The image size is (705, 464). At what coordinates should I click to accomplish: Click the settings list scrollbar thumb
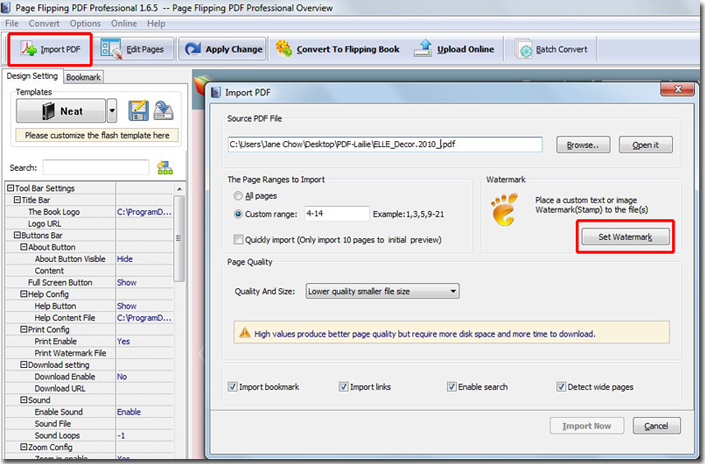[179, 238]
